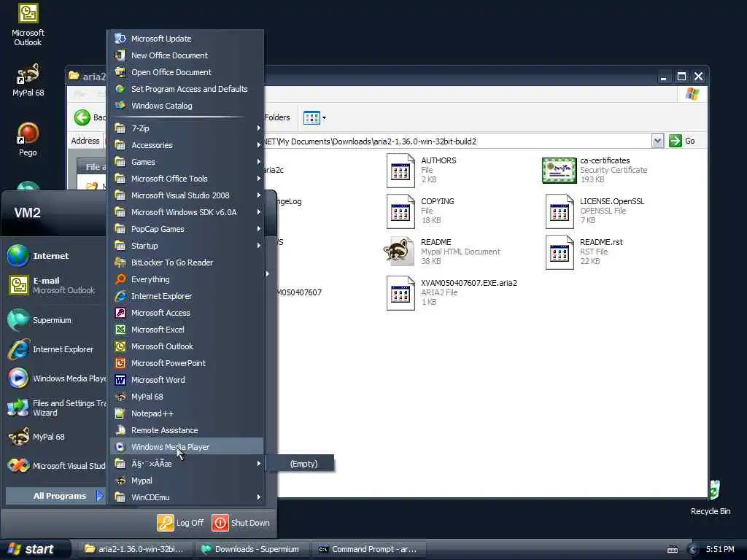Expand the Startup submenu arrow
Image resolution: width=747 pixels, height=560 pixels.
[259, 246]
